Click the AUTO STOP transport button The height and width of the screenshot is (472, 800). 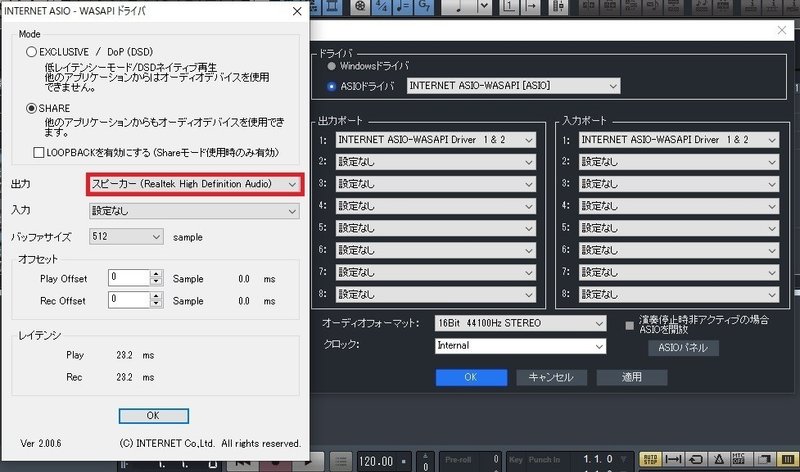tap(651, 459)
